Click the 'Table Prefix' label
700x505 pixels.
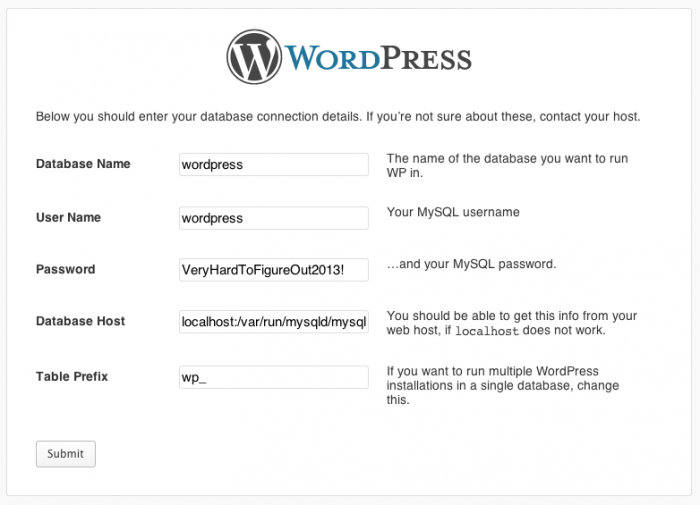pyautogui.click(x=72, y=376)
